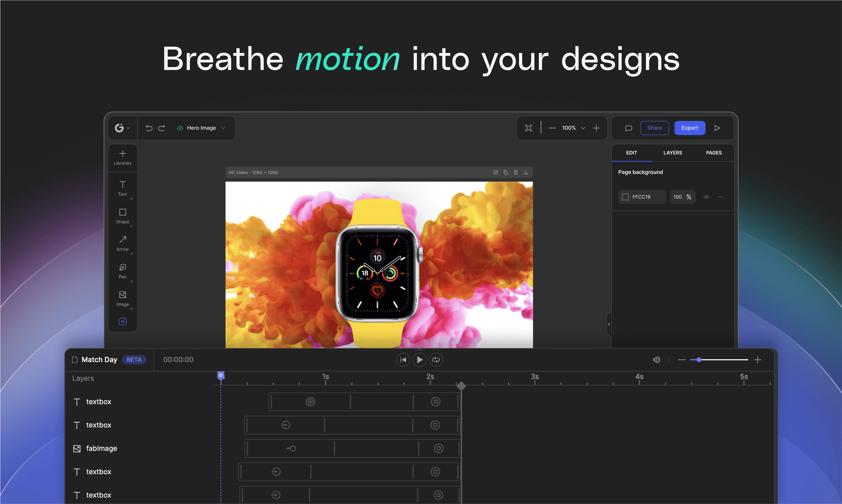
Task: Click the 3s mark on the timeline ruler
Action: [535, 377]
